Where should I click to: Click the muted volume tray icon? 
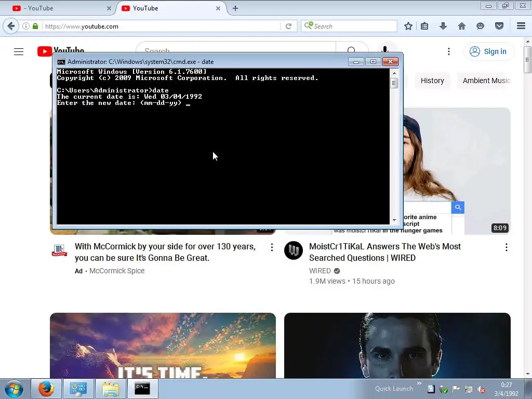coord(481,390)
